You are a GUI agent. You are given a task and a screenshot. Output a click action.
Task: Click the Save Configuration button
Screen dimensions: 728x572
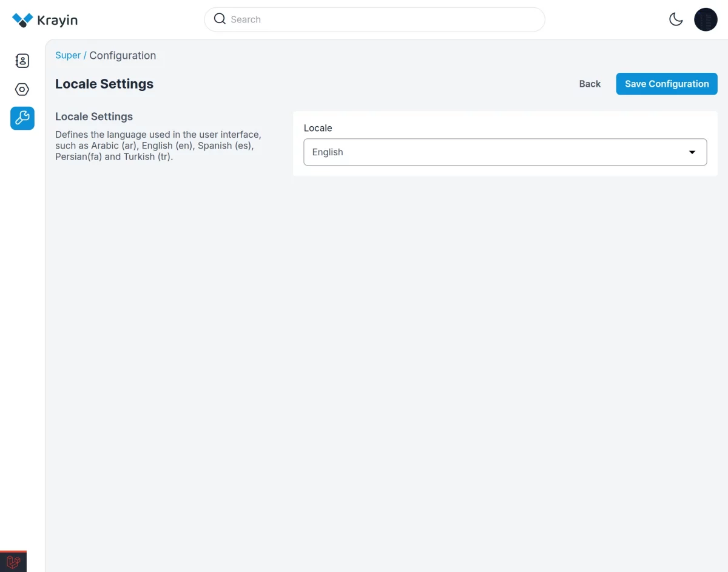click(667, 84)
